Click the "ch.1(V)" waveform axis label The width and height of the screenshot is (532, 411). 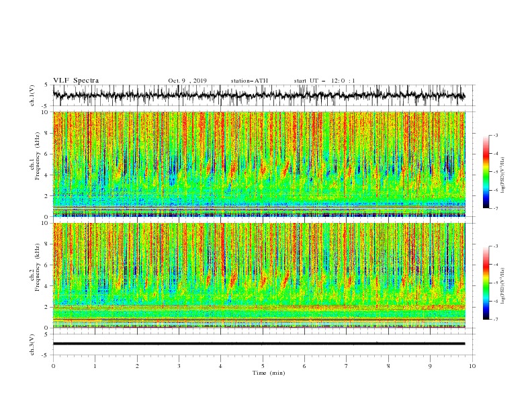tap(32, 95)
